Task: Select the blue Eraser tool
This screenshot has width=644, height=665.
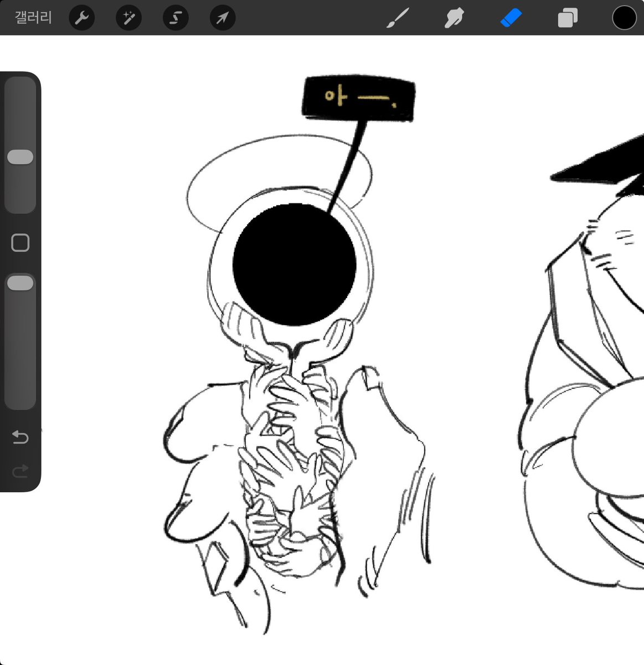Action: coord(511,18)
